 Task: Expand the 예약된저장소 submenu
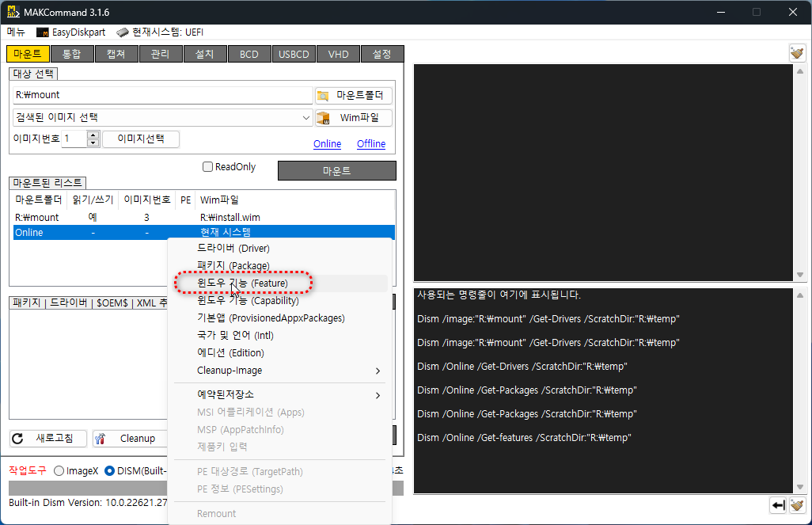point(281,395)
